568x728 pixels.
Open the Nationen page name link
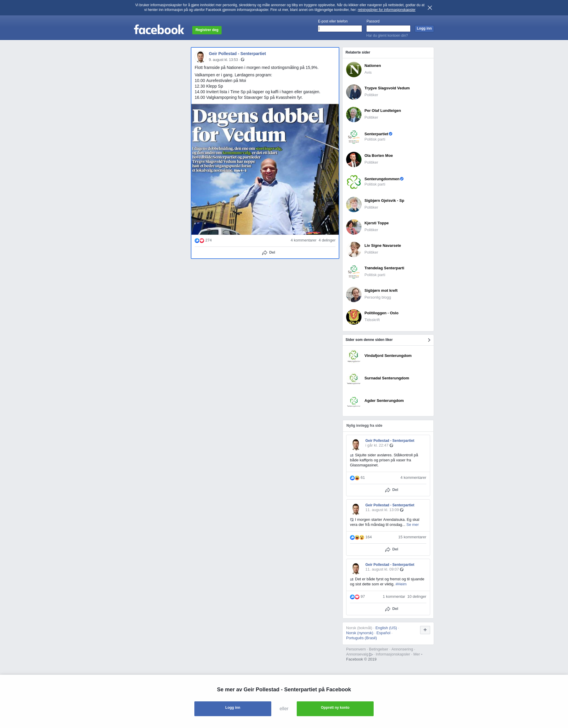coord(372,66)
